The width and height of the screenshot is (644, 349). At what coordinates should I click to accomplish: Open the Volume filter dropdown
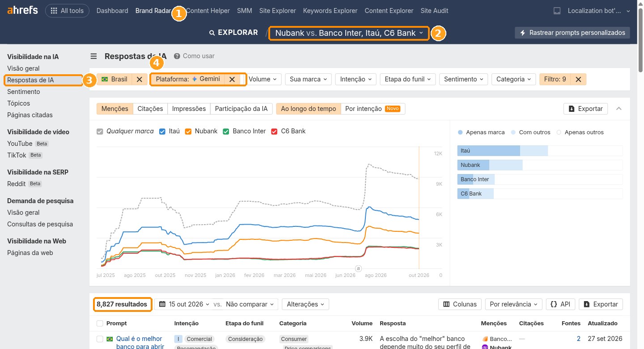pos(263,79)
